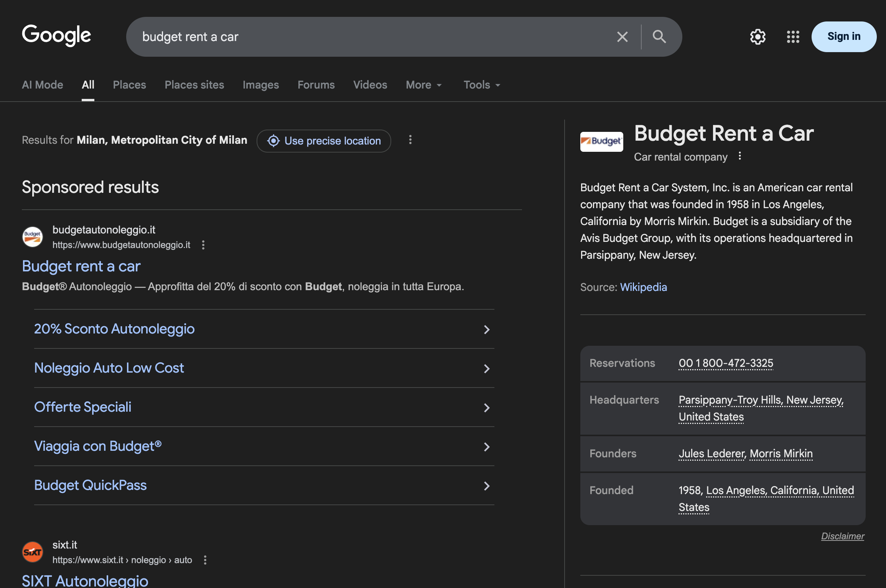Open three-dot menu beside sixt.it URL
Viewport: 886px width, 588px height.
tap(205, 560)
